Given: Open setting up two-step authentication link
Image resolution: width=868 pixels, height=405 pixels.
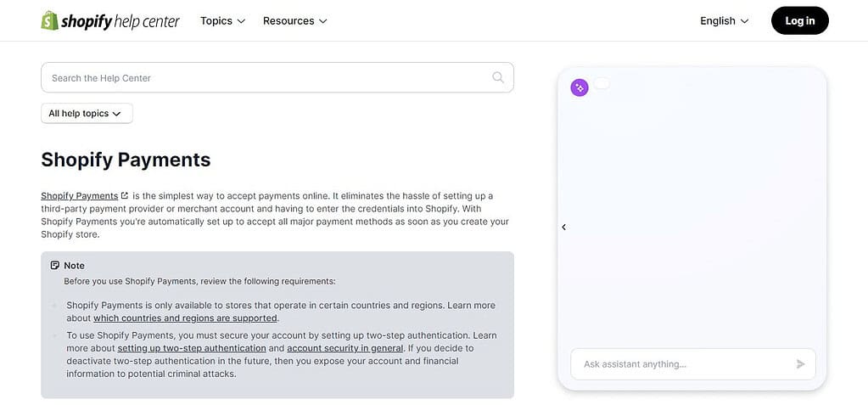Looking at the screenshot, I should tap(192, 348).
